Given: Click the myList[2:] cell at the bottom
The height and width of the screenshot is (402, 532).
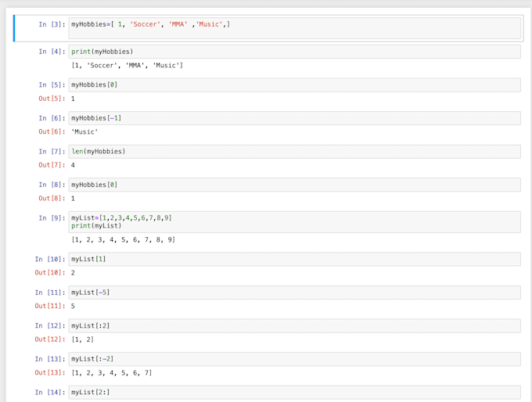Looking at the screenshot, I should (294, 392).
